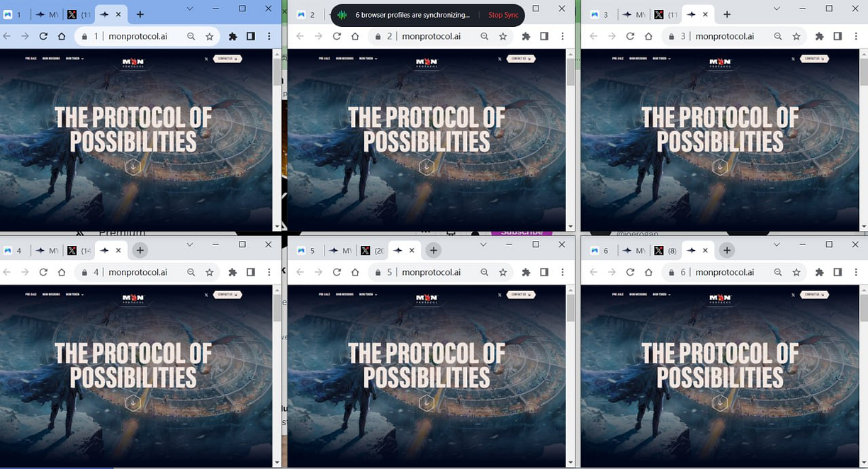This screenshot has height=469, width=868.
Task: Open tab search chevron in profile 4 window
Action: [189, 244]
